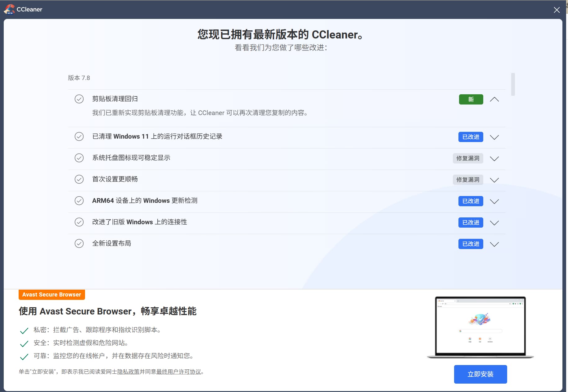Click the 您现已拥有最新版本的 CCleaner heading
Viewport: 568px width, 392px height.
click(x=280, y=34)
